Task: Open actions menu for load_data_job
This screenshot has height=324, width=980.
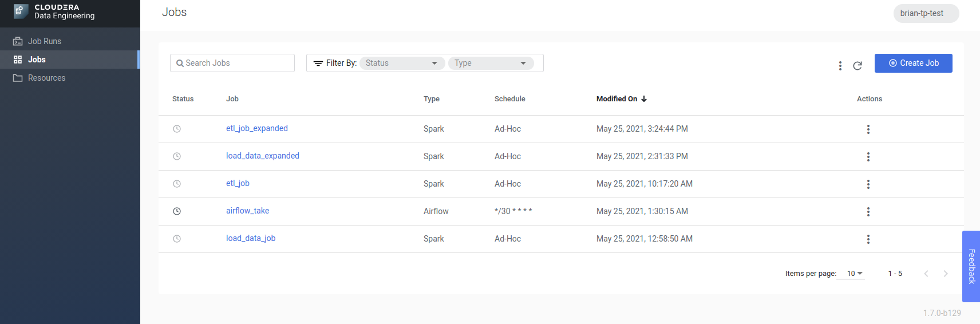Action: click(868, 239)
